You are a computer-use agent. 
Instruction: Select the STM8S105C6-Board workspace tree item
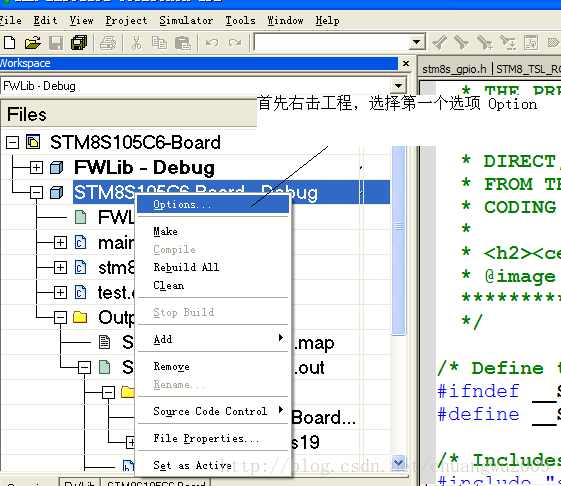(135, 142)
